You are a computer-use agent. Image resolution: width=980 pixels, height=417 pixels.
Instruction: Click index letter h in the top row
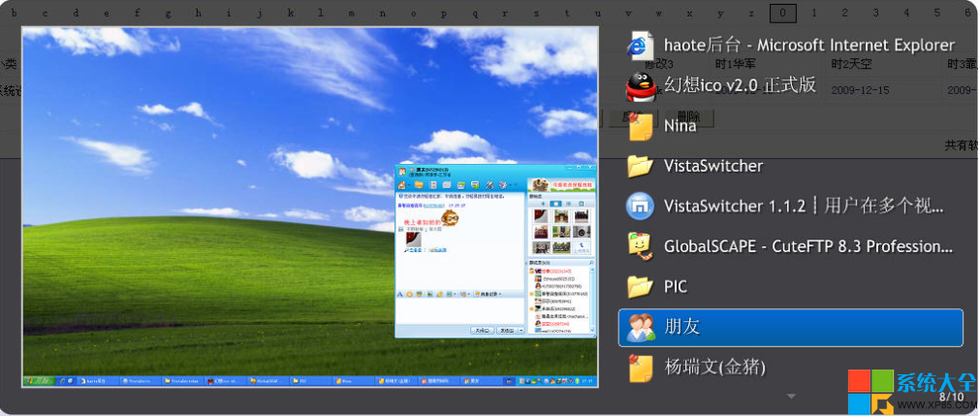(x=198, y=14)
